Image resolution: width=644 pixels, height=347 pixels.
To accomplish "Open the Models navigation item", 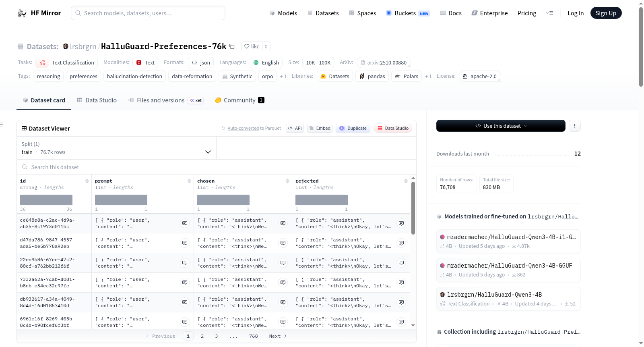I will [x=283, y=13].
